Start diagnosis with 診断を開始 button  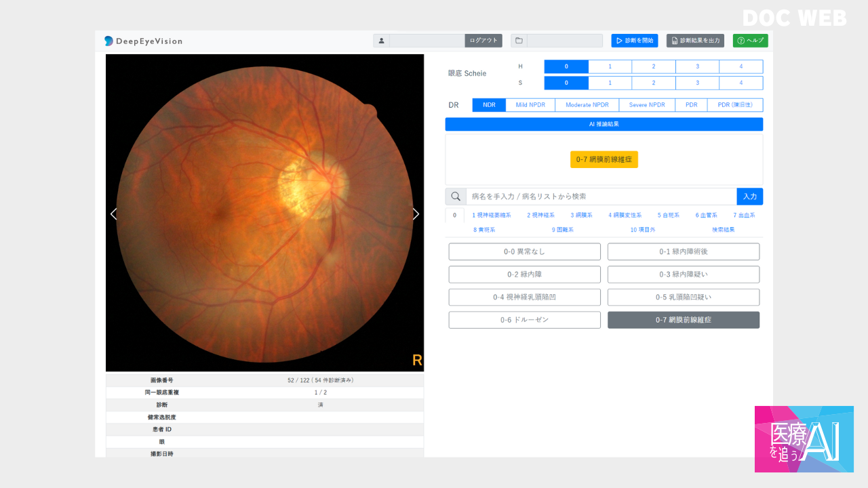tap(635, 41)
